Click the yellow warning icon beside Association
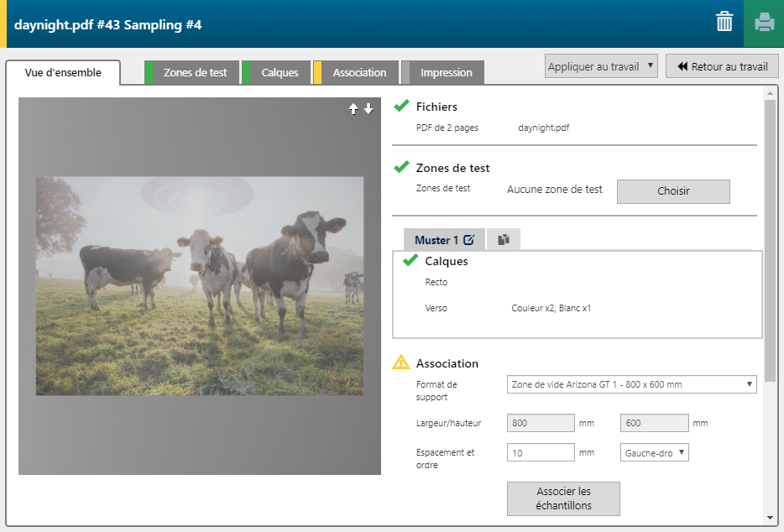 [x=401, y=362]
